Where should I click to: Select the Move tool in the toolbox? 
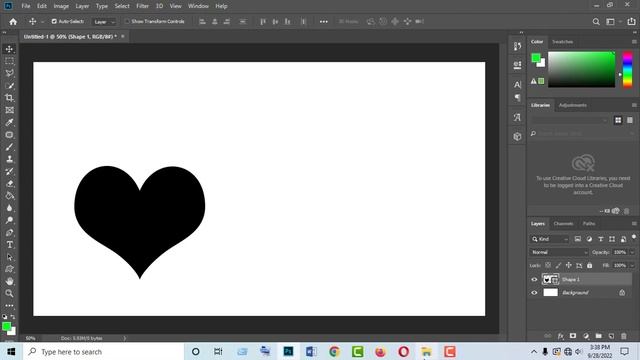point(9,49)
